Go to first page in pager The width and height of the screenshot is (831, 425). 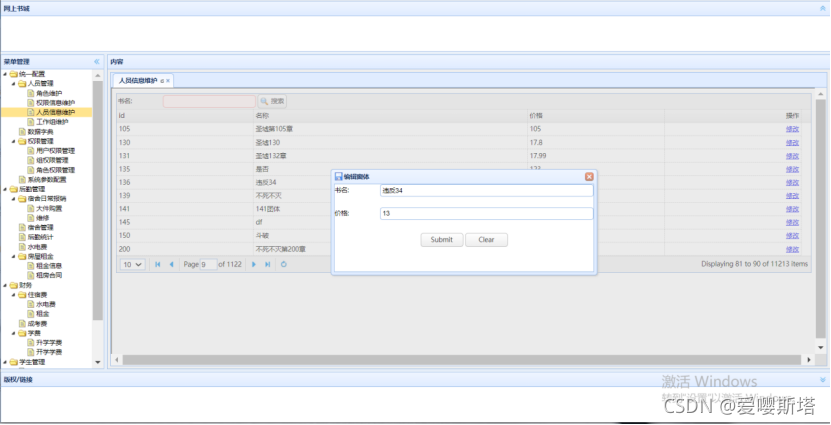[157, 264]
